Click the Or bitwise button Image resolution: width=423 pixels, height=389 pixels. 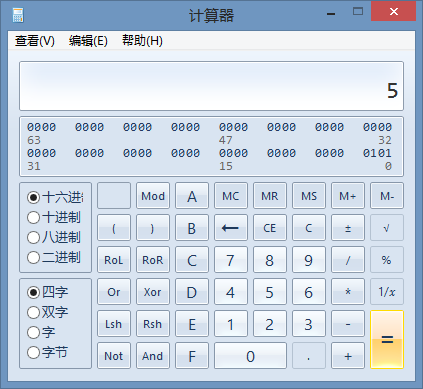point(114,292)
